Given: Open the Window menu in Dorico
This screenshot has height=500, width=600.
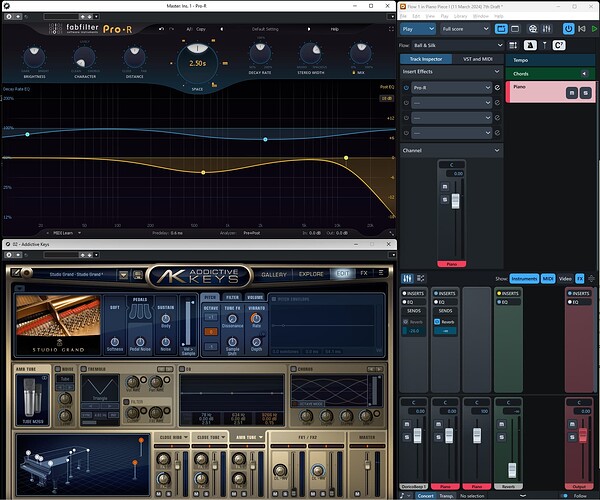Looking at the screenshot, I should coord(481,16).
